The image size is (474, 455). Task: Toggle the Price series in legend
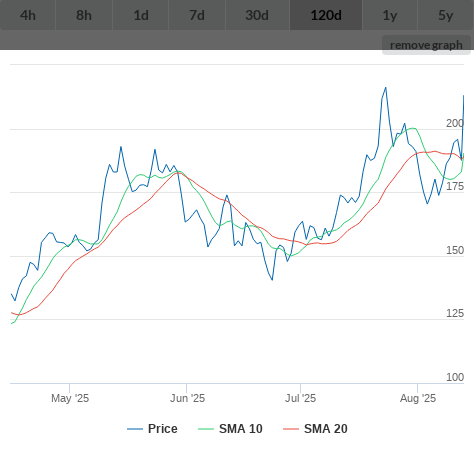152,429
